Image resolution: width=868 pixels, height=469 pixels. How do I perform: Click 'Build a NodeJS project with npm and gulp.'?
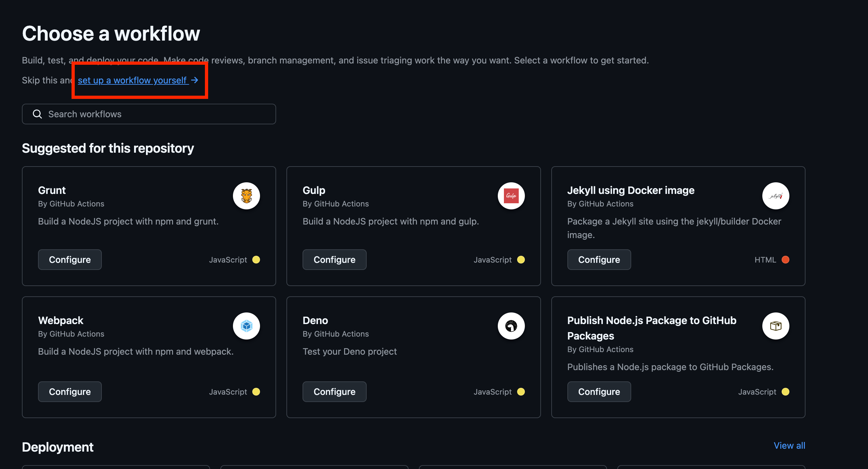point(391,221)
